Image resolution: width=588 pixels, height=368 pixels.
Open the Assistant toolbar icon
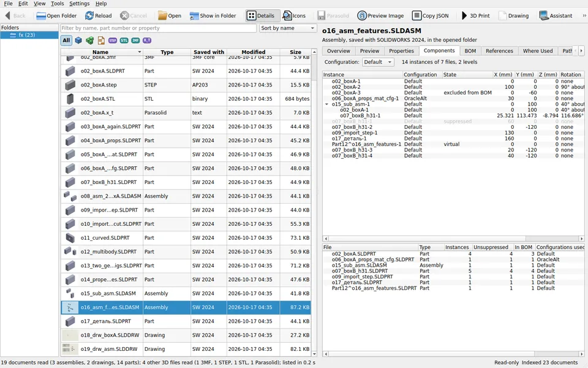pyautogui.click(x=544, y=15)
